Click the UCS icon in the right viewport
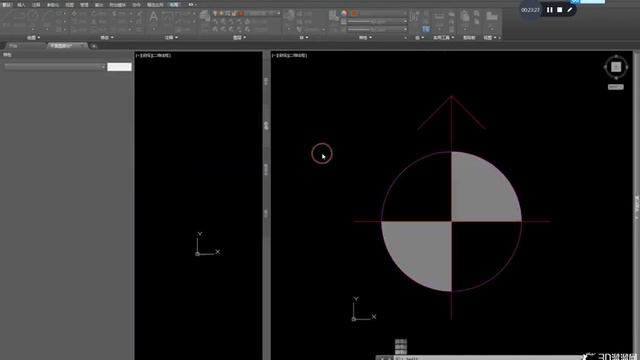Viewport: 640px width, 360px height. coord(363,309)
